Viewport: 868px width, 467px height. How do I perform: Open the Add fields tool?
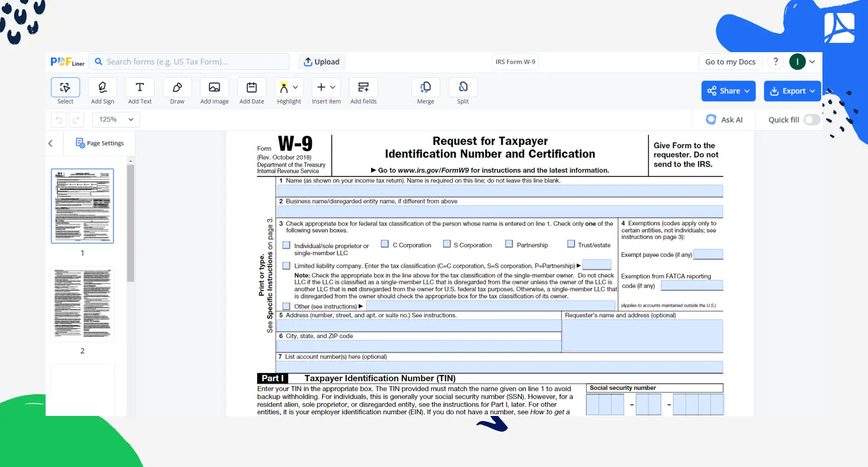[x=363, y=87]
